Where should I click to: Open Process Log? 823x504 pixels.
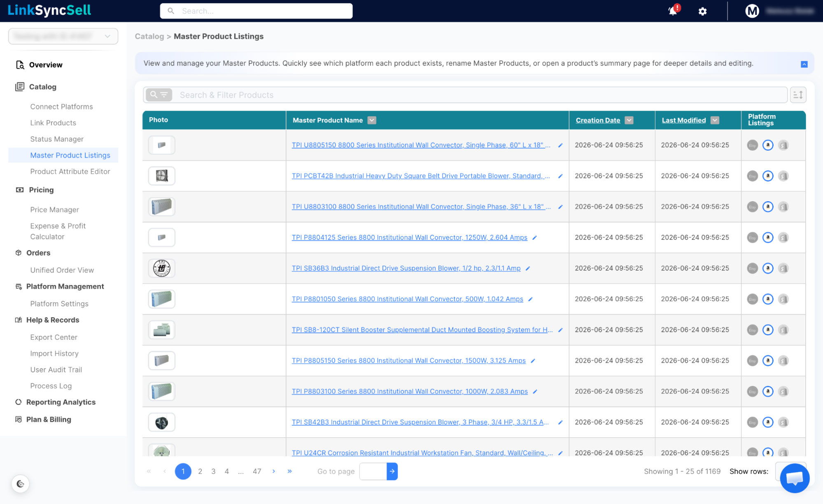point(51,386)
